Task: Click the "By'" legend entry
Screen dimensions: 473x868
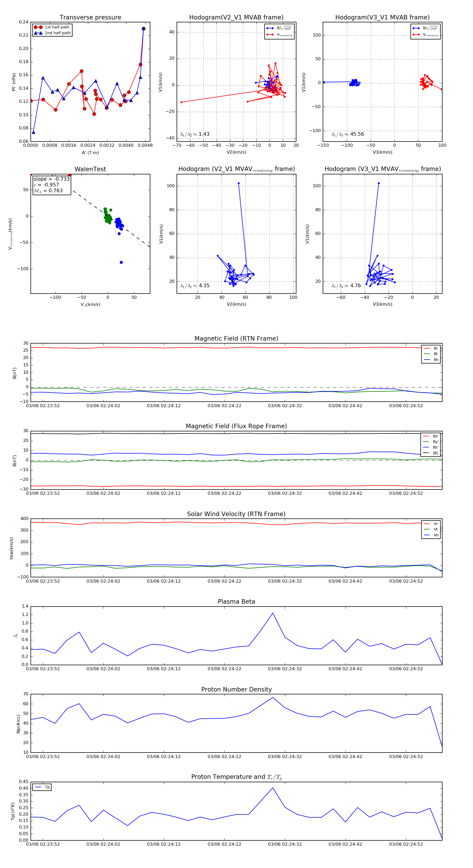Action: [431, 442]
